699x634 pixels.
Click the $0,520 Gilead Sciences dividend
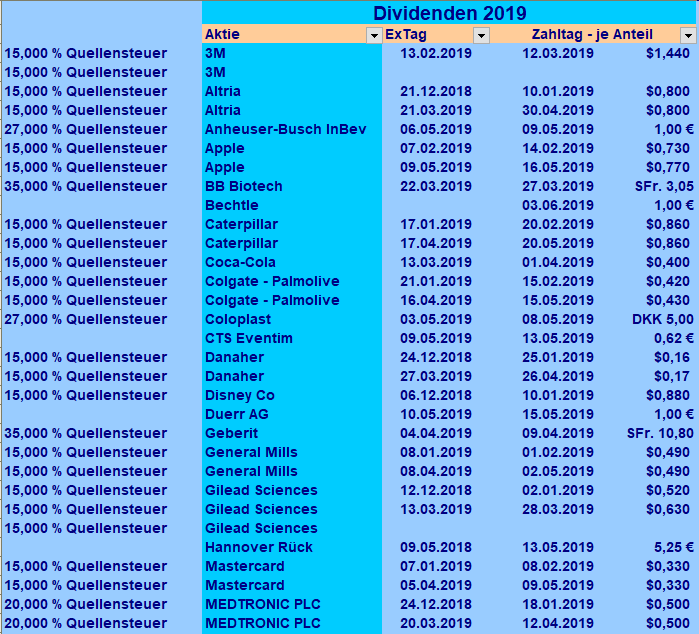[x=668, y=490]
